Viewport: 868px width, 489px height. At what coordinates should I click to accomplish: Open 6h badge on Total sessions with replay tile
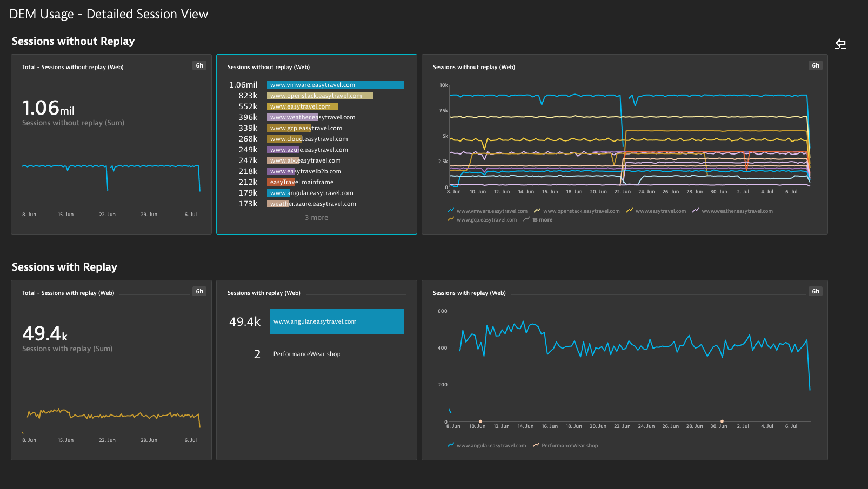[x=199, y=291]
